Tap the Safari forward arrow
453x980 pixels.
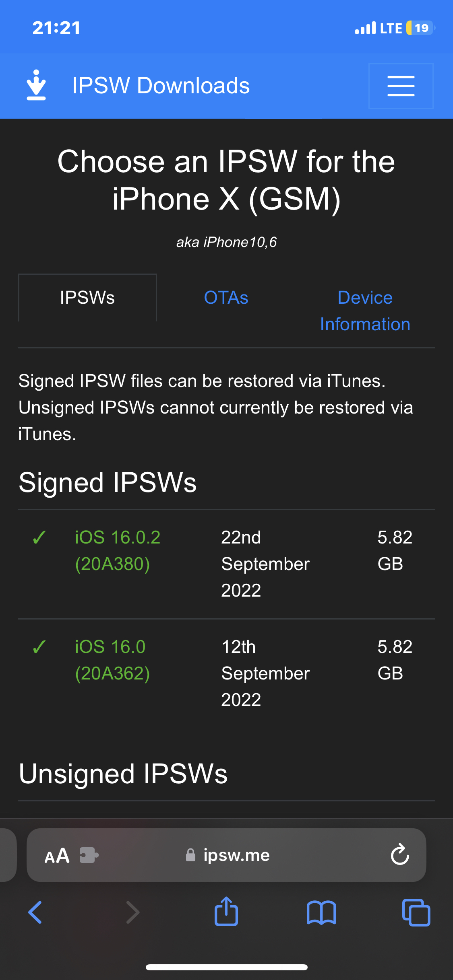133,912
